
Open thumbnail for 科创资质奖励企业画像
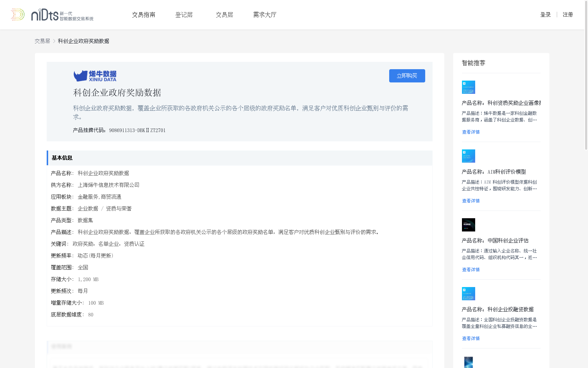click(469, 87)
